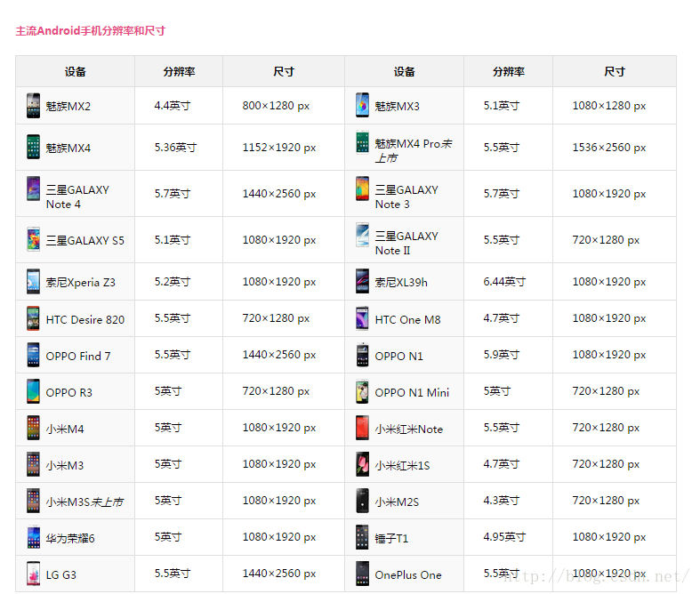700x594 pixels.
Task: Select the 索尼XL39h phone image
Action: 362,281
